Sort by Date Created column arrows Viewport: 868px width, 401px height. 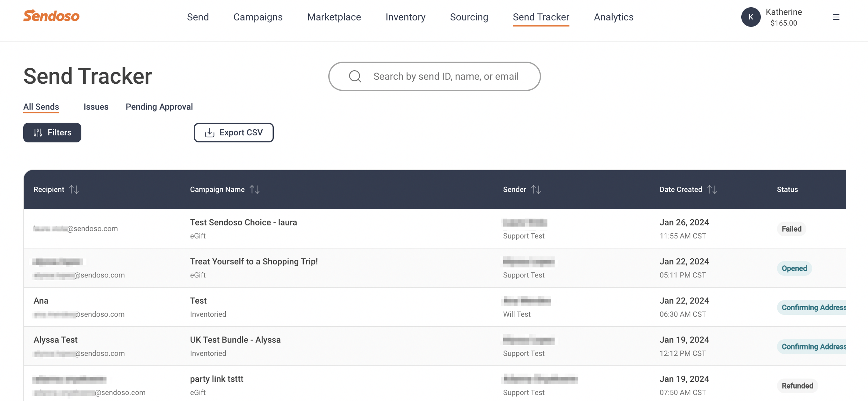712,189
